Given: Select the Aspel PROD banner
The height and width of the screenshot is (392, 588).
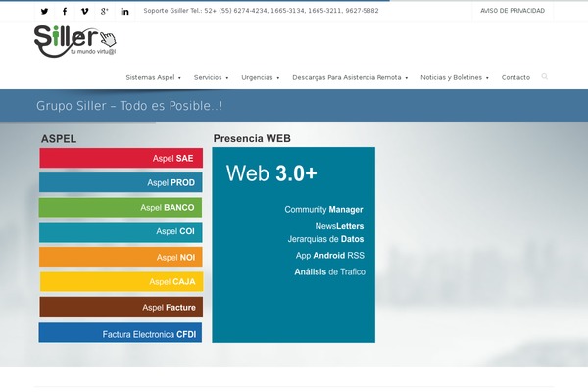Looking at the screenshot, I should coord(121,182).
